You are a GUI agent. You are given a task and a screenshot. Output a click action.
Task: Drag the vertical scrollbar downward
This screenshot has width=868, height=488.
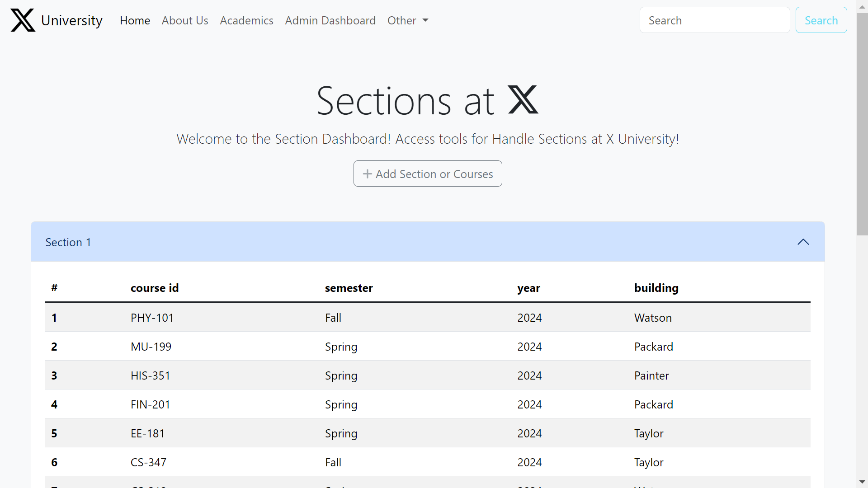coord(863,118)
